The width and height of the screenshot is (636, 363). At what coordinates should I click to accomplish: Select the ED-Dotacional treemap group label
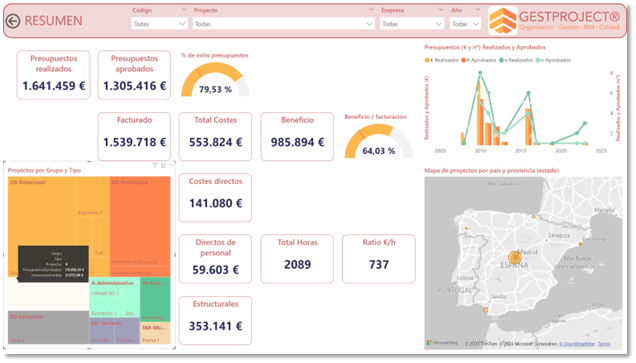(x=28, y=183)
